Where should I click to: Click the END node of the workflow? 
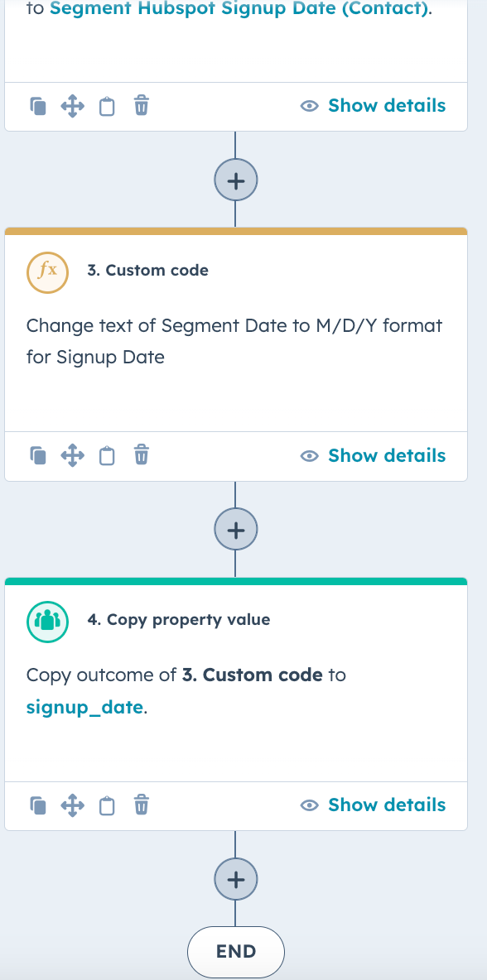click(x=236, y=950)
